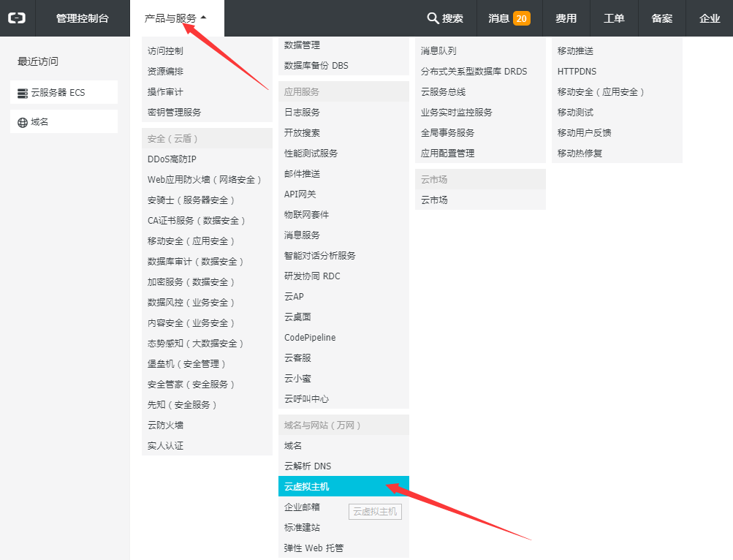Open 密钥管理服务
Viewport: 733px width, 560px height.
coord(175,113)
